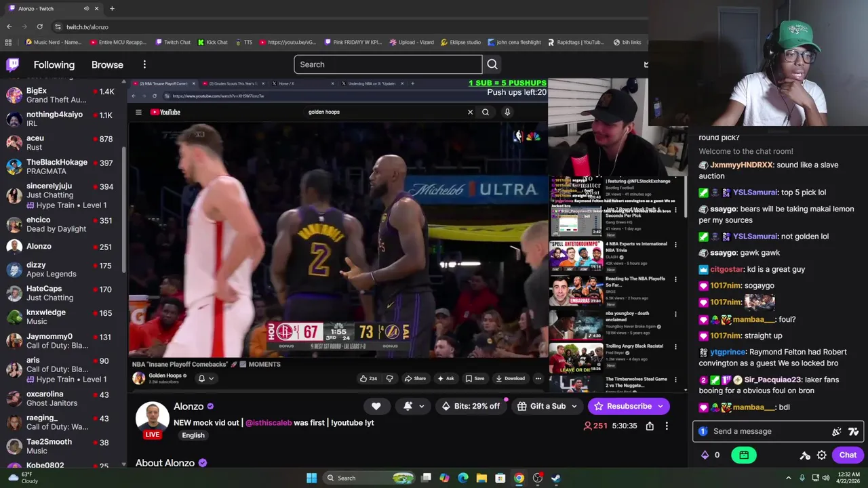Click the taskbar Search box
Screen dimensions: 868x488
[x=369, y=478]
